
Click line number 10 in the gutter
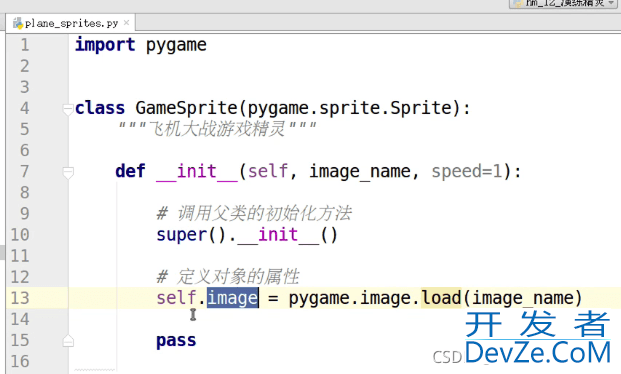coord(20,235)
